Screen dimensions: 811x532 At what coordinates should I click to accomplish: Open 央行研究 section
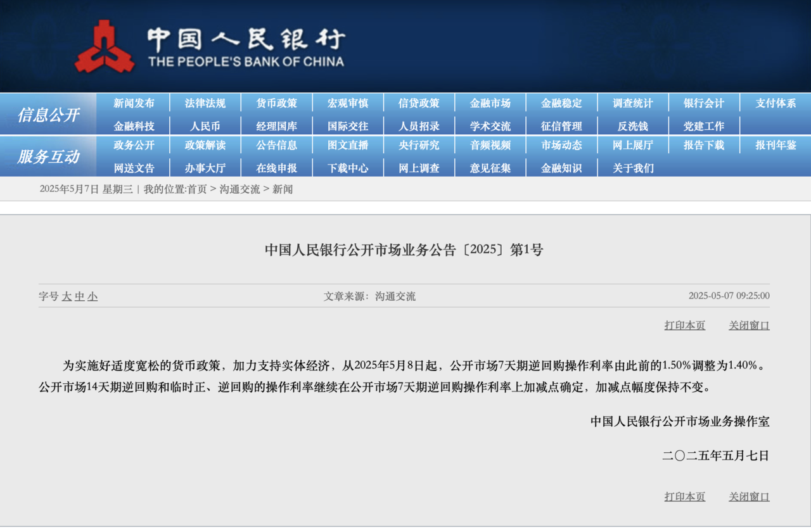419,145
